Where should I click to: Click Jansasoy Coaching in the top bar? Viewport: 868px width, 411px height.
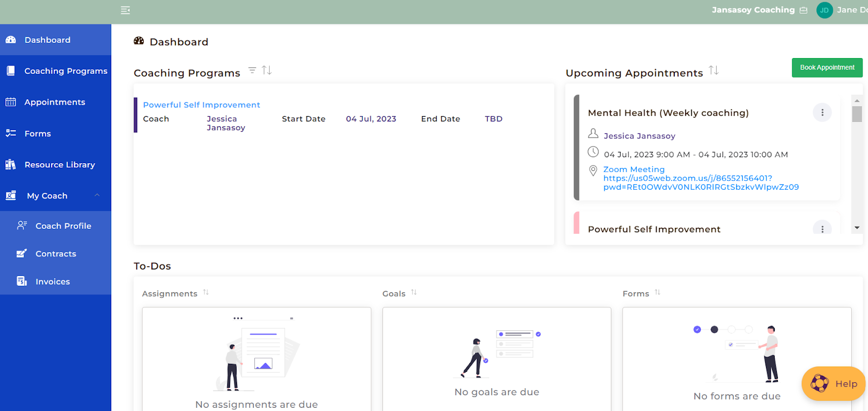(753, 10)
